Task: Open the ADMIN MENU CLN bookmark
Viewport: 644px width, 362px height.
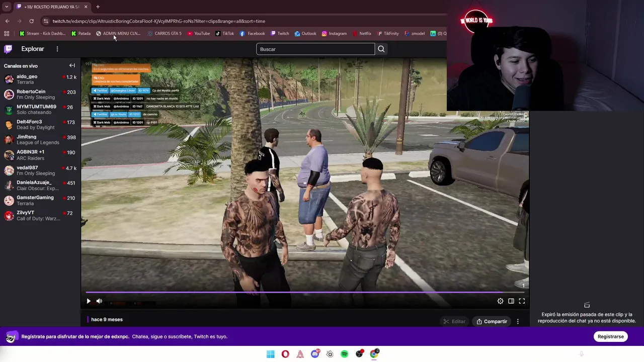Action: point(118,33)
